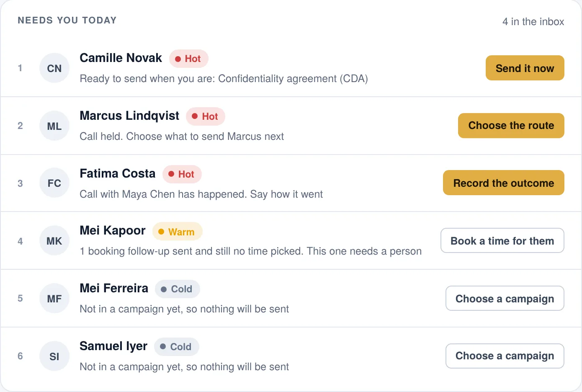
Task: Click the SI avatar for Samuel Iyer
Action: tap(54, 356)
